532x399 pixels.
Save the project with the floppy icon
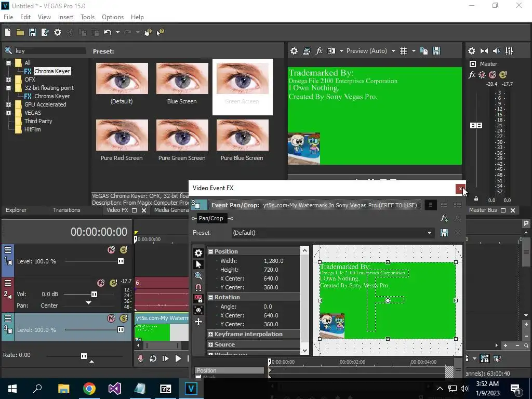tap(33, 32)
